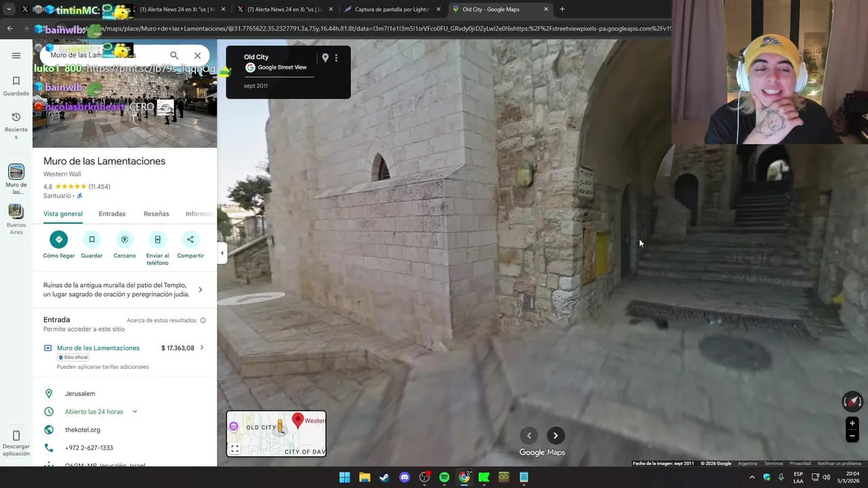Open the three-dot menu in Old City card
The image size is (868, 488).
336,58
